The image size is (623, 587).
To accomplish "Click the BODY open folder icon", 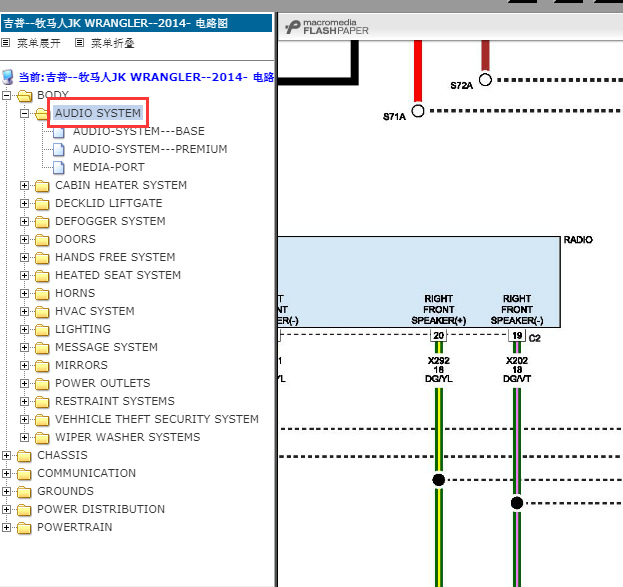I will pos(24,95).
